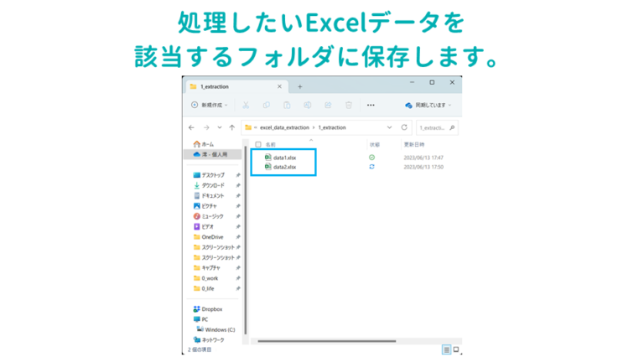Open the data1.xlsx Excel file
The image size is (644, 362).
(x=284, y=157)
